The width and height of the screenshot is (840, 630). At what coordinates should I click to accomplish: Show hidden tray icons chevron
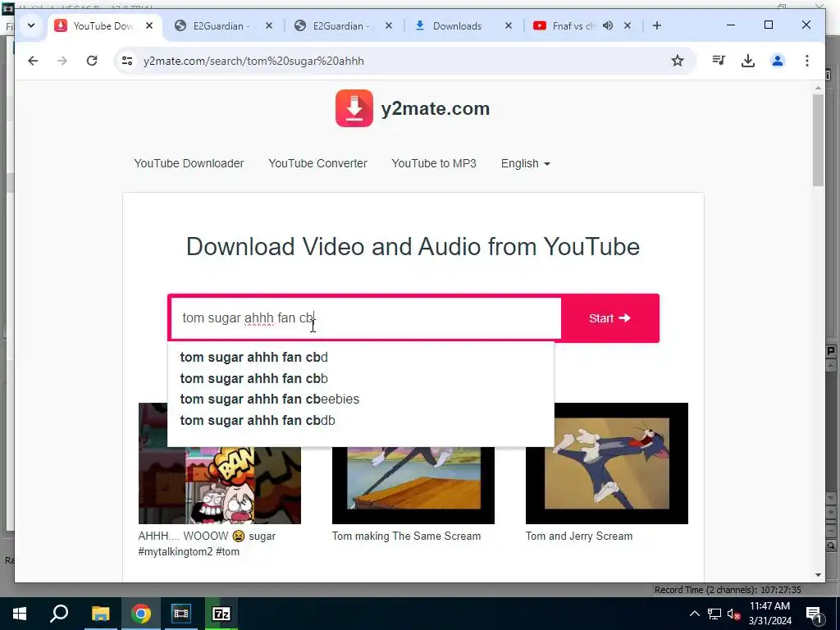pos(694,614)
